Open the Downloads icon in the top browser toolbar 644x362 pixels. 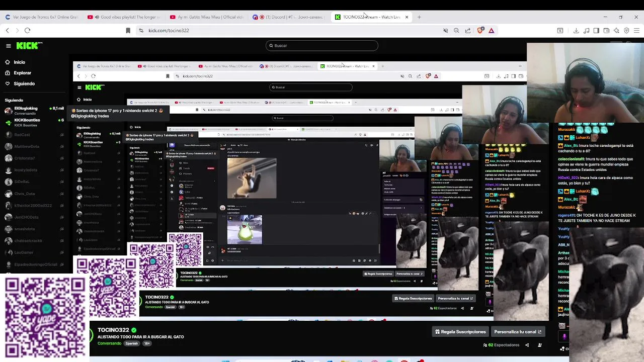[x=576, y=31]
